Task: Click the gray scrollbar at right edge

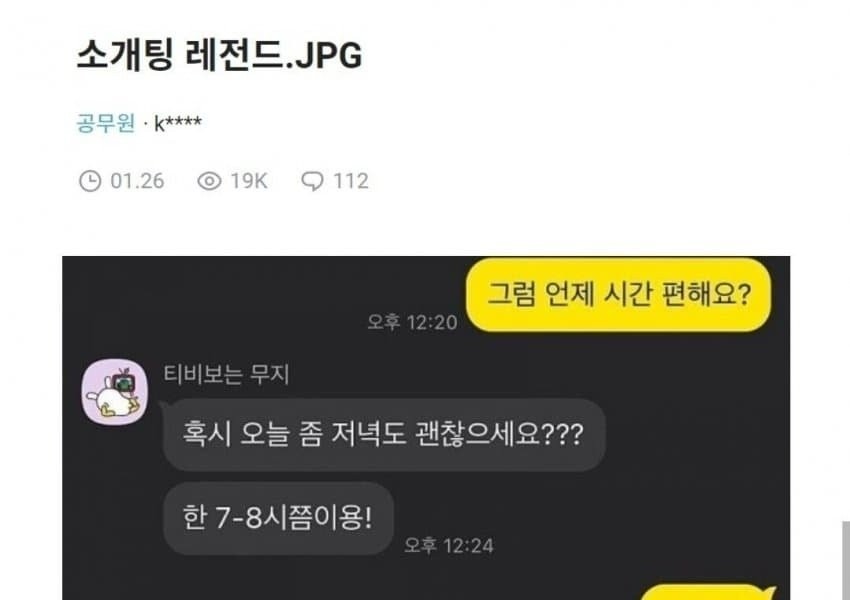Action: click(846, 560)
